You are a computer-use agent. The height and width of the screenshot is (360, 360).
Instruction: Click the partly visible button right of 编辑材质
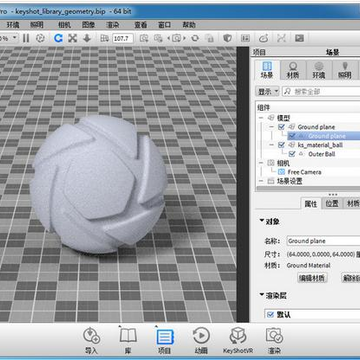351,278
